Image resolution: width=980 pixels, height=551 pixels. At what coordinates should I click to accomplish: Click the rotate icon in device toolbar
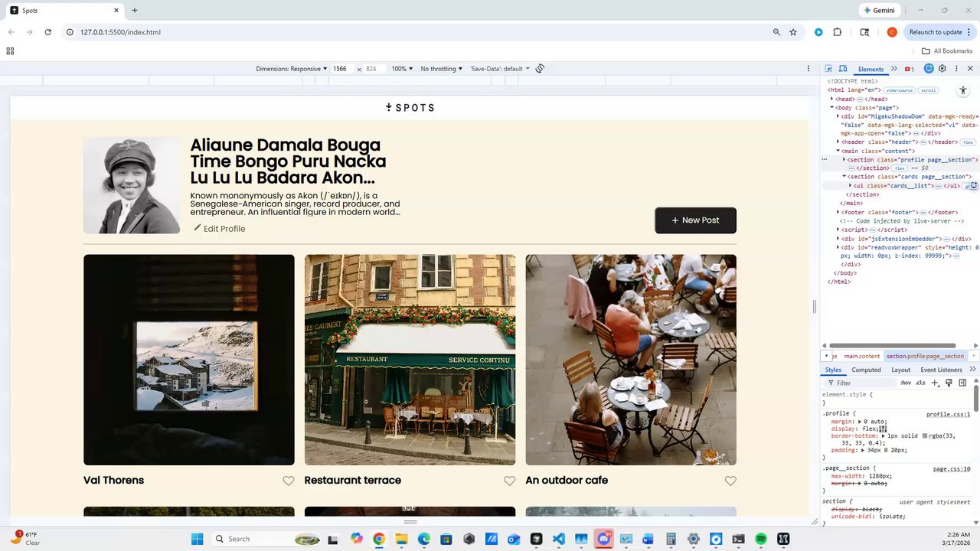click(540, 69)
